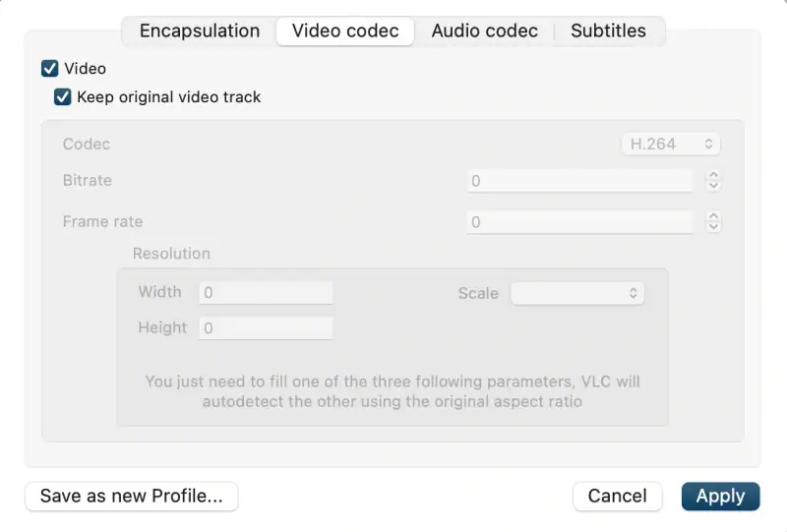Click the Bitrate value field
787x532 pixels.
pos(579,181)
